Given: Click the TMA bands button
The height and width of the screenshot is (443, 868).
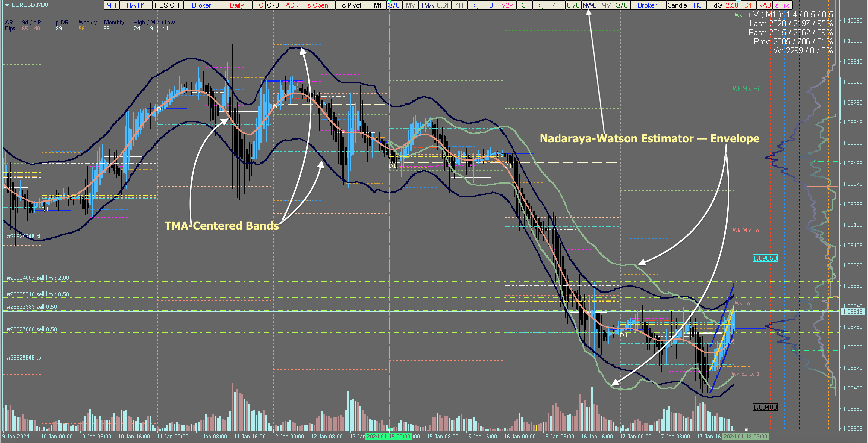Looking at the screenshot, I should click(427, 5).
